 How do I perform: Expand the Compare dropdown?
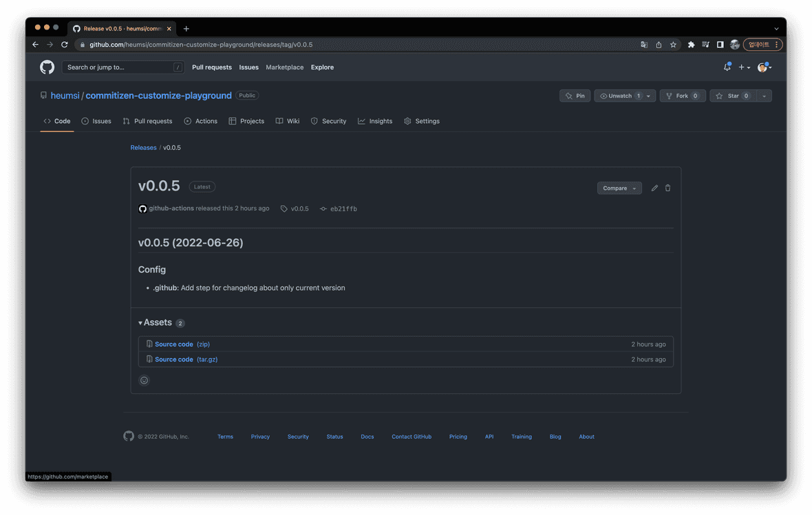(x=619, y=188)
